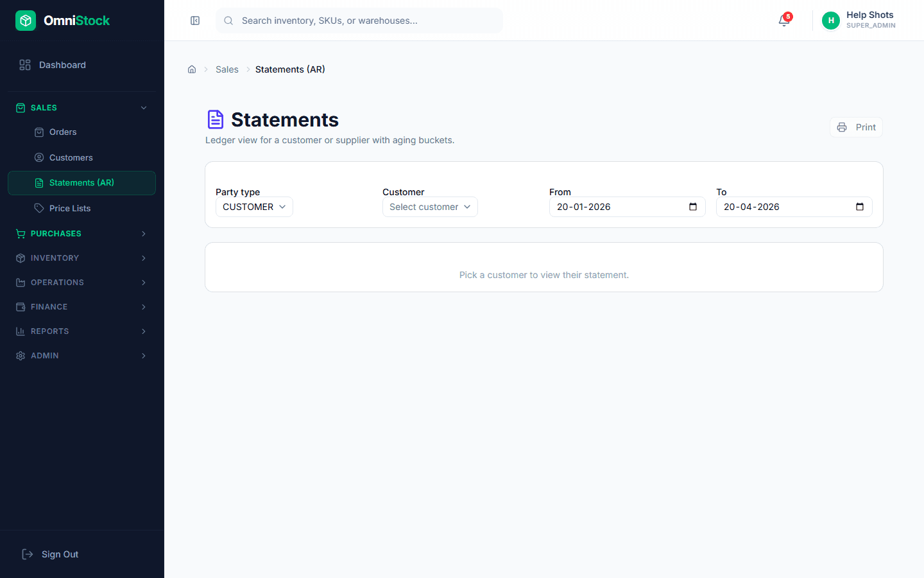Open the Orders menu item
The width and height of the screenshot is (924, 578).
pos(81,132)
